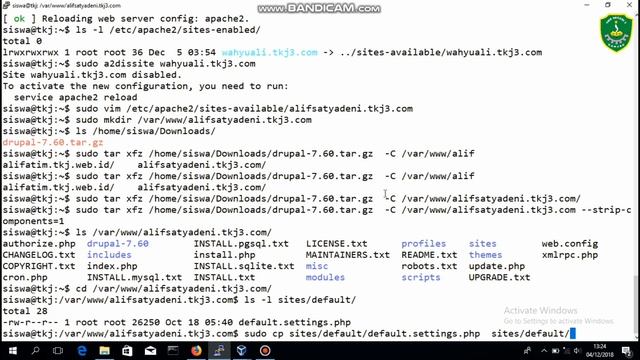The height and width of the screenshot is (360, 640).
Task: Launch Firefox from taskbar
Action: click(x=196, y=351)
